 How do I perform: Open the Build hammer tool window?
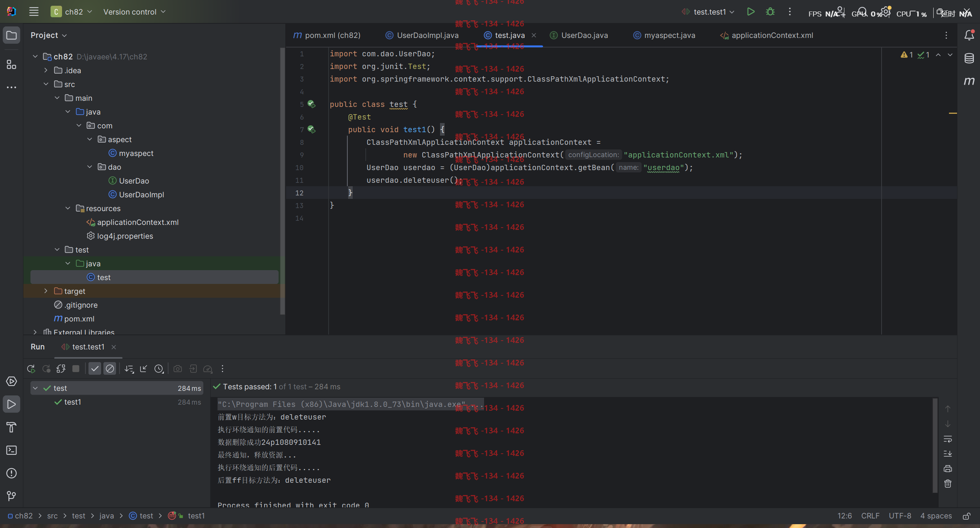[11, 427]
